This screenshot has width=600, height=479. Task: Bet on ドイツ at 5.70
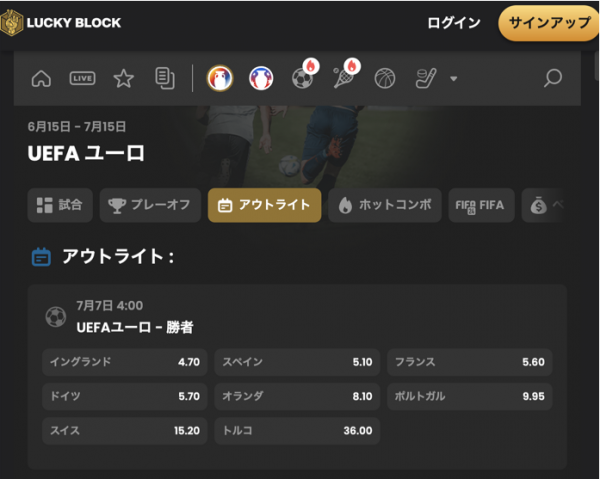(125, 396)
